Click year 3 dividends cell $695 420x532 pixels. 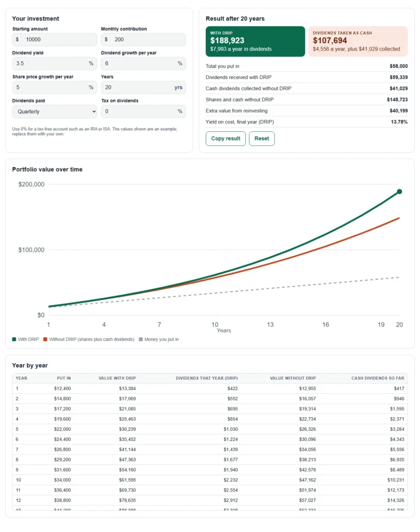pos(232,409)
